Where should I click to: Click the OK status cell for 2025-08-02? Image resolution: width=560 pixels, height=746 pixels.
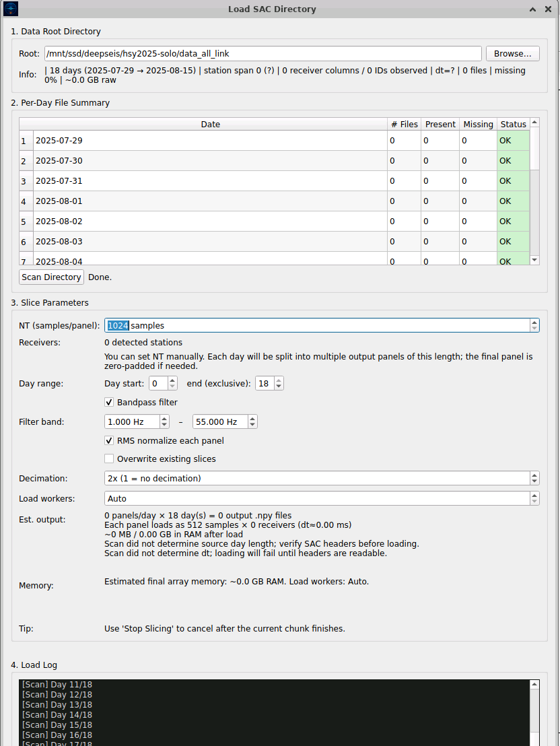pyautogui.click(x=514, y=222)
